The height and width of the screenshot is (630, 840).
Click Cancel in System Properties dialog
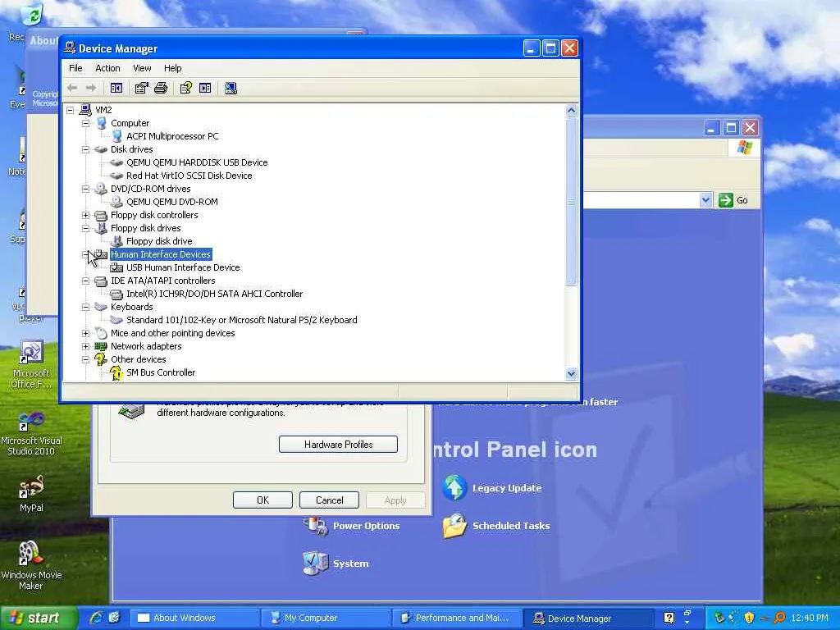point(330,500)
